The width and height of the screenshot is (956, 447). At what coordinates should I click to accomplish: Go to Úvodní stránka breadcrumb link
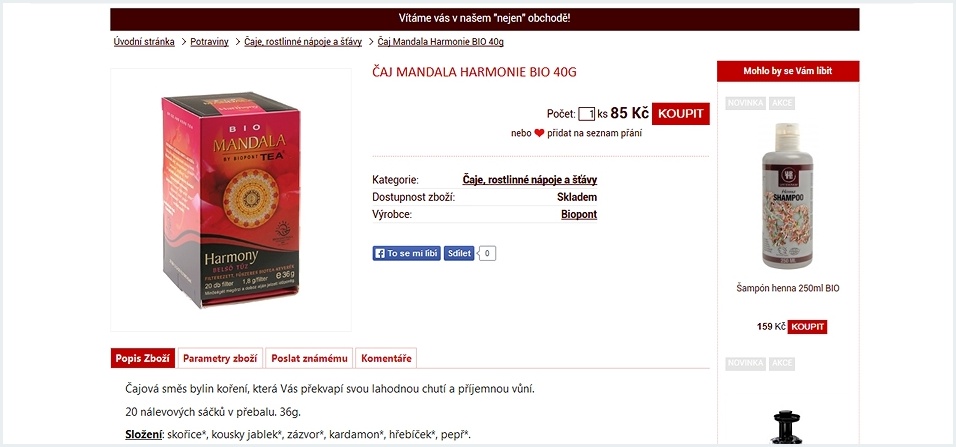[x=144, y=41]
